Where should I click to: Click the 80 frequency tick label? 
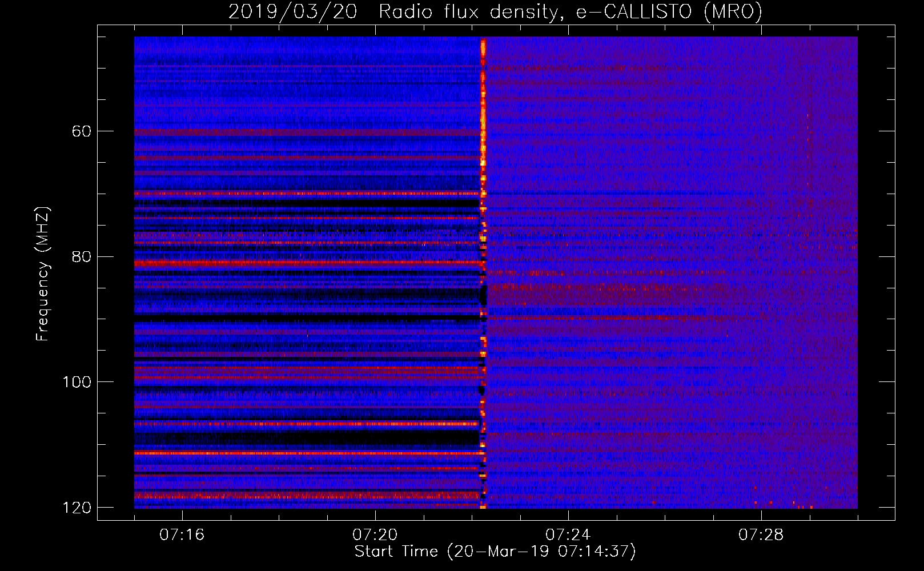[x=82, y=256]
